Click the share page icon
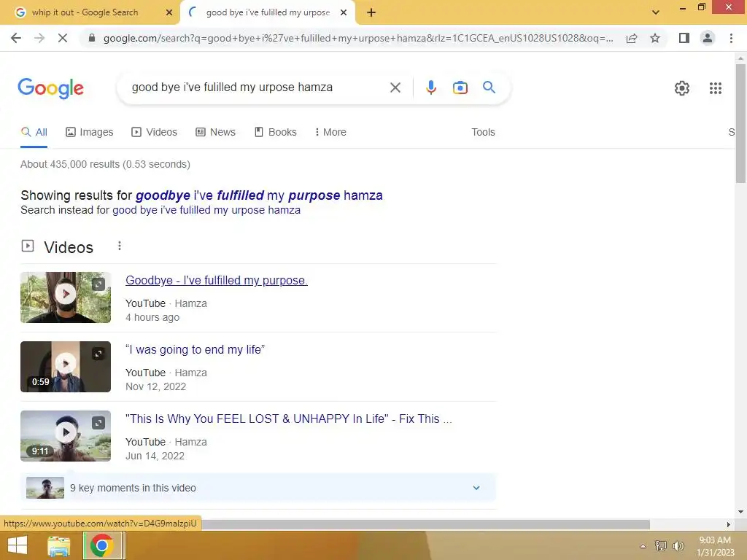Viewport: 747px width, 560px height. (x=632, y=38)
